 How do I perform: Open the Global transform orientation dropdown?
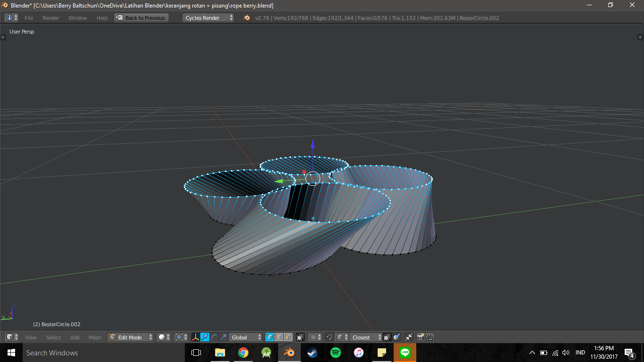tap(245, 337)
